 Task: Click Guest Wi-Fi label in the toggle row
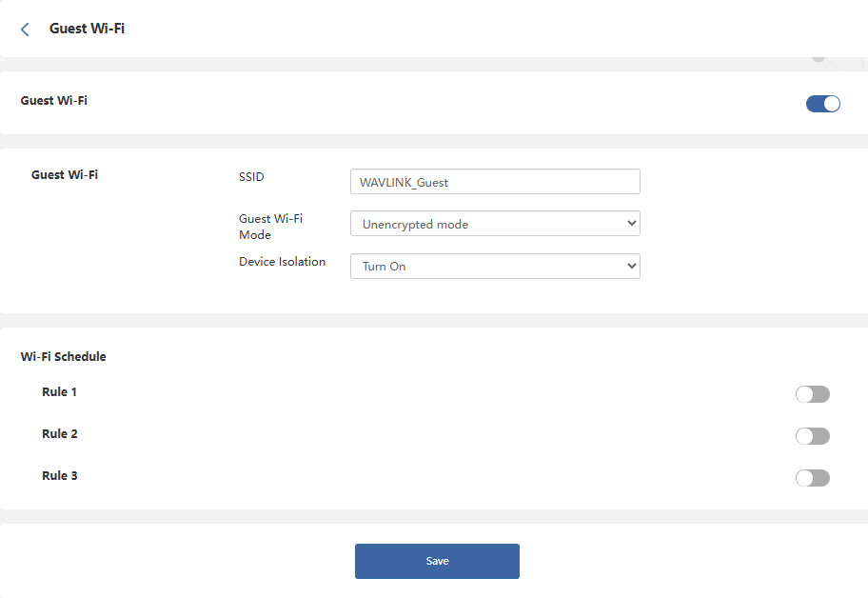[53, 100]
